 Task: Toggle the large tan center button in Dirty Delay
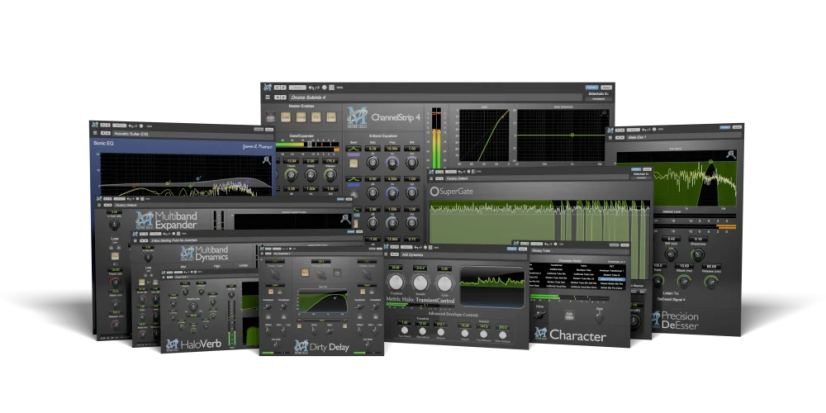(x=304, y=272)
